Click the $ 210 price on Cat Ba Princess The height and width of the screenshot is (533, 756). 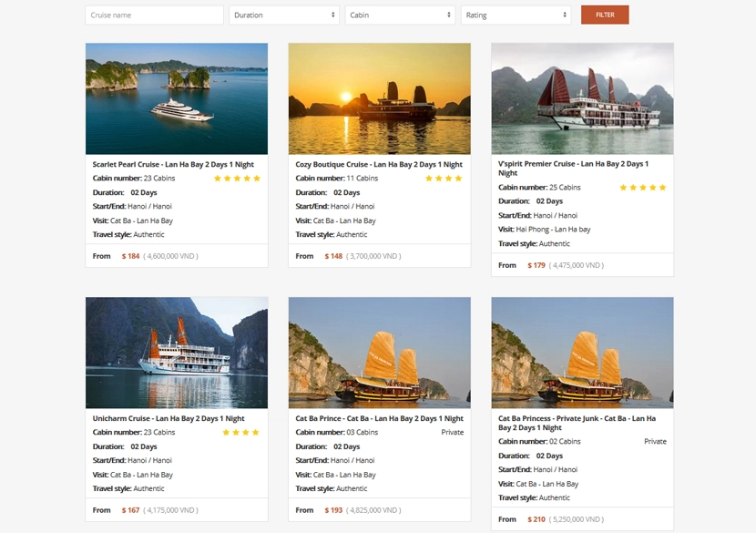pyautogui.click(x=536, y=519)
